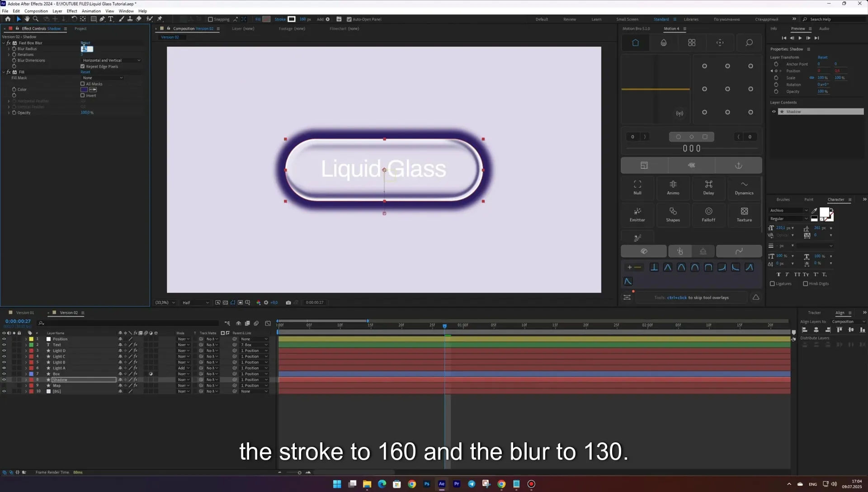This screenshot has height=492, width=868.
Task: Open Motion 4 search icon
Action: [x=749, y=43]
